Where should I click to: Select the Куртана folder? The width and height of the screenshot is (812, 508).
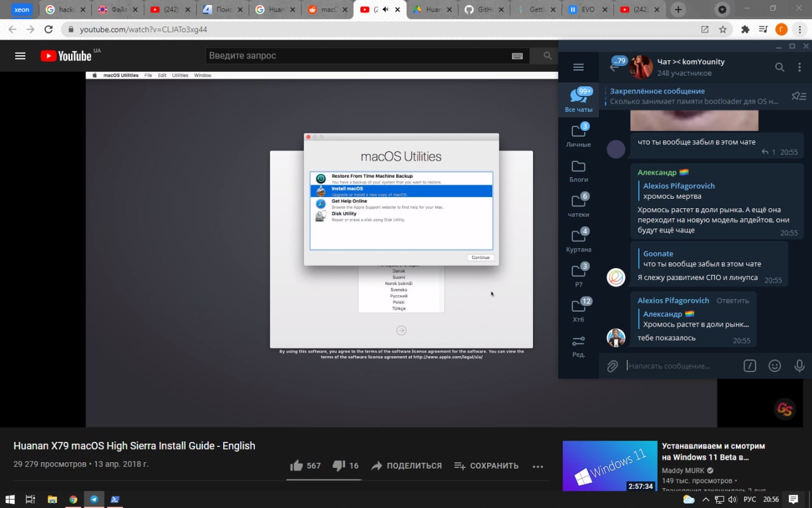pyautogui.click(x=579, y=239)
